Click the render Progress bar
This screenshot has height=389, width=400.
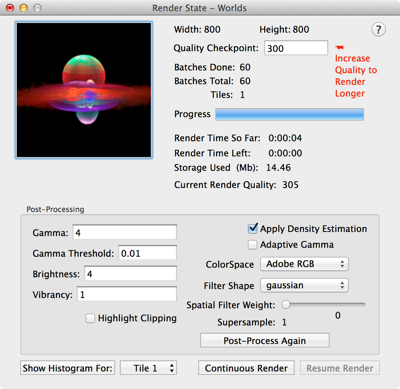point(289,114)
